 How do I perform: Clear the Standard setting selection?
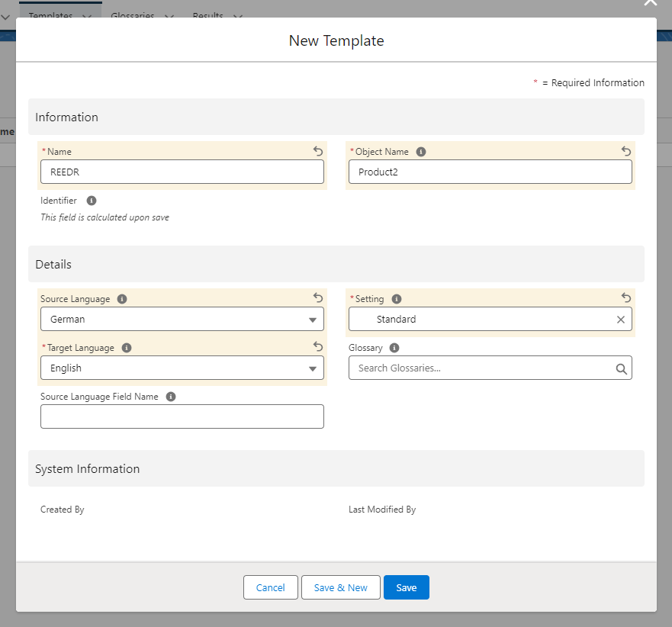[620, 320]
